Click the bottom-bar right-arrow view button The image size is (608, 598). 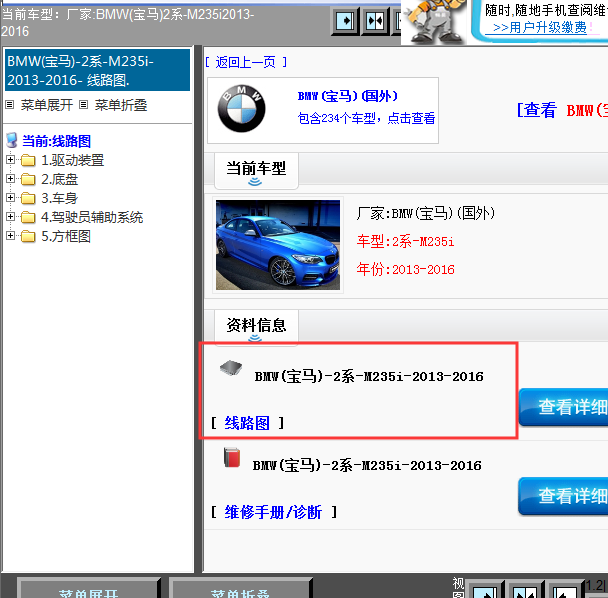(x=484, y=591)
